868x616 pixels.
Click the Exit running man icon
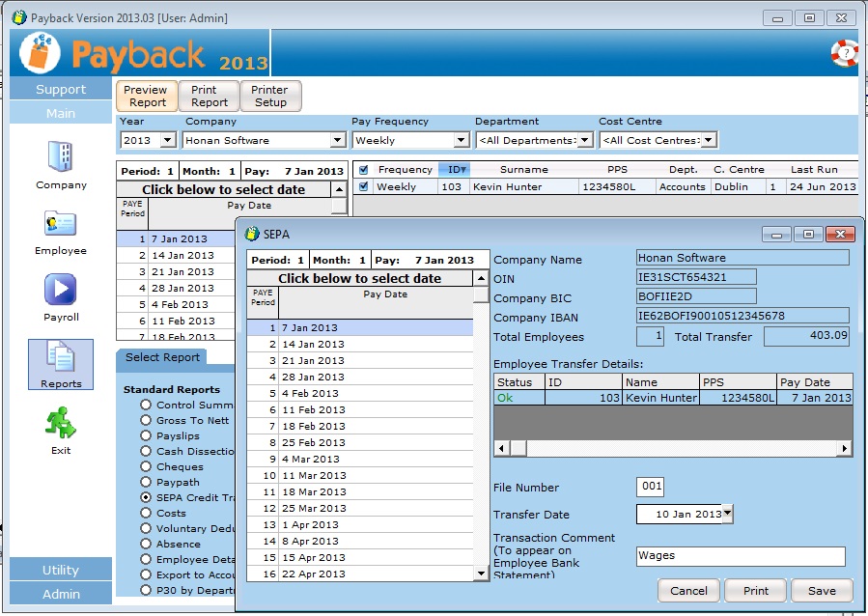(61, 423)
